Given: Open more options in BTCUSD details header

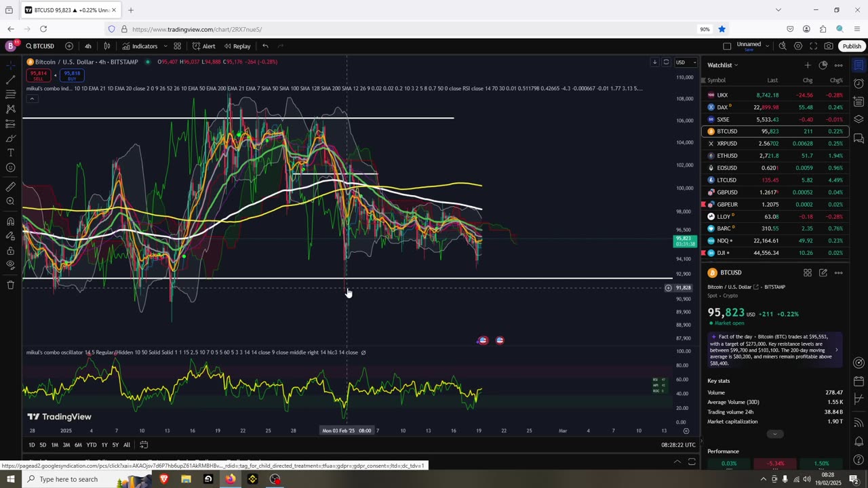Looking at the screenshot, I should [838, 272].
